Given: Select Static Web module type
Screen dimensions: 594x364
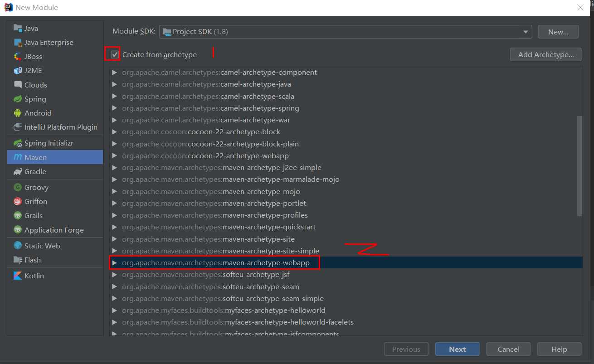Looking at the screenshot, I should click(55, 246).
